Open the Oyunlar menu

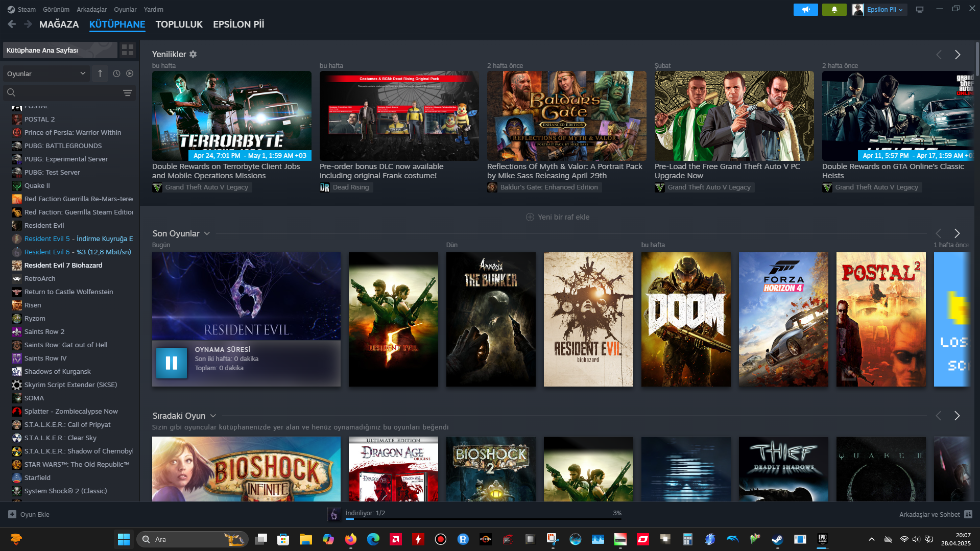125,9
